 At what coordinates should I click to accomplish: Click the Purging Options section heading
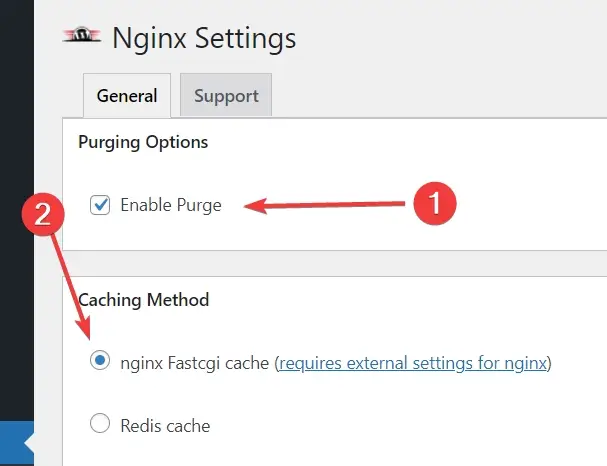click(143, 142)
